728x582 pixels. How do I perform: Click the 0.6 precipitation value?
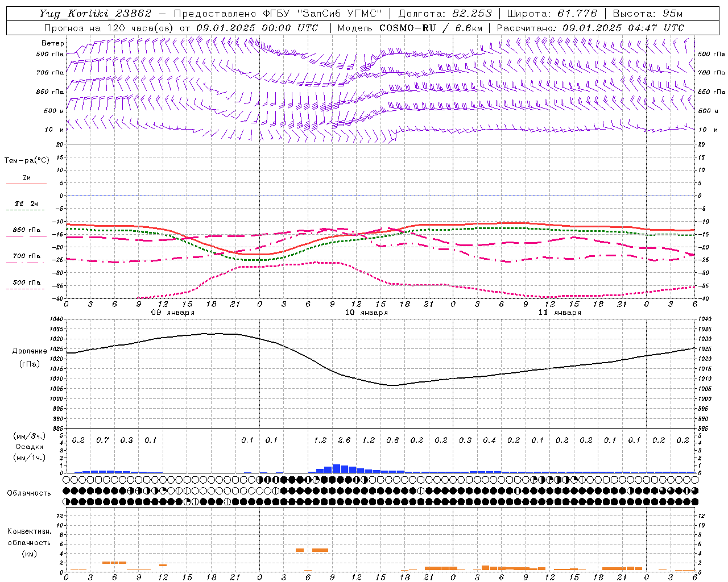tap(392, 440)
